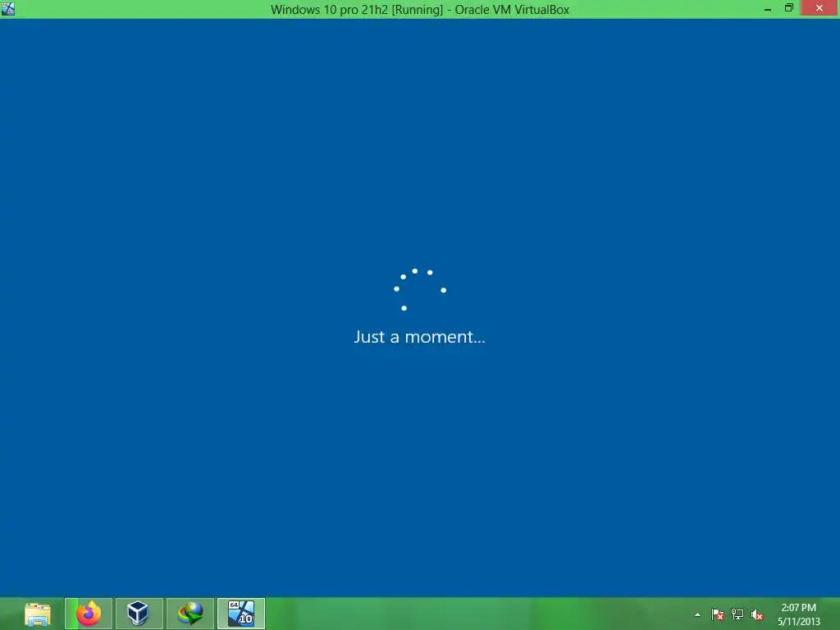Open Internet Download Manager taskbar icon
This screenshot has height=630, width=840.
[190, 614]
